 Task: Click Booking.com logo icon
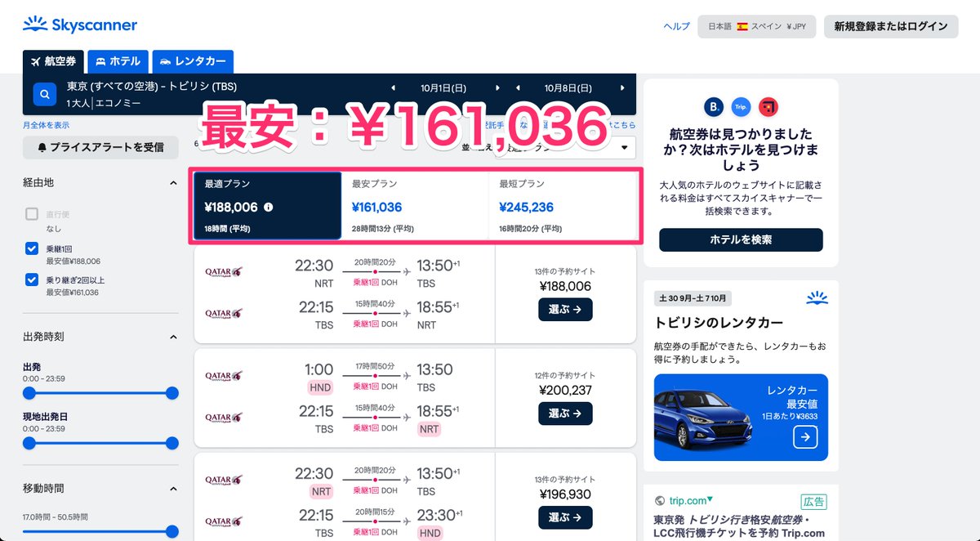713,106
